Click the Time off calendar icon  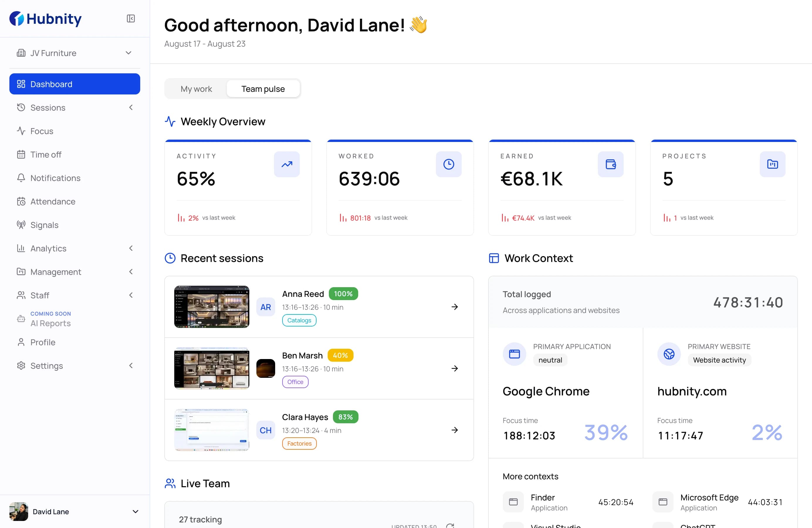point(21,155)
